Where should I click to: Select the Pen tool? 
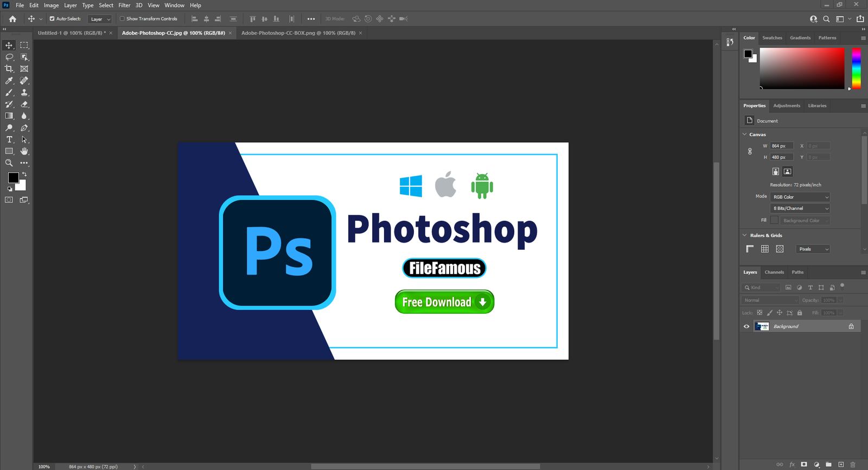(x=24, y=128)
